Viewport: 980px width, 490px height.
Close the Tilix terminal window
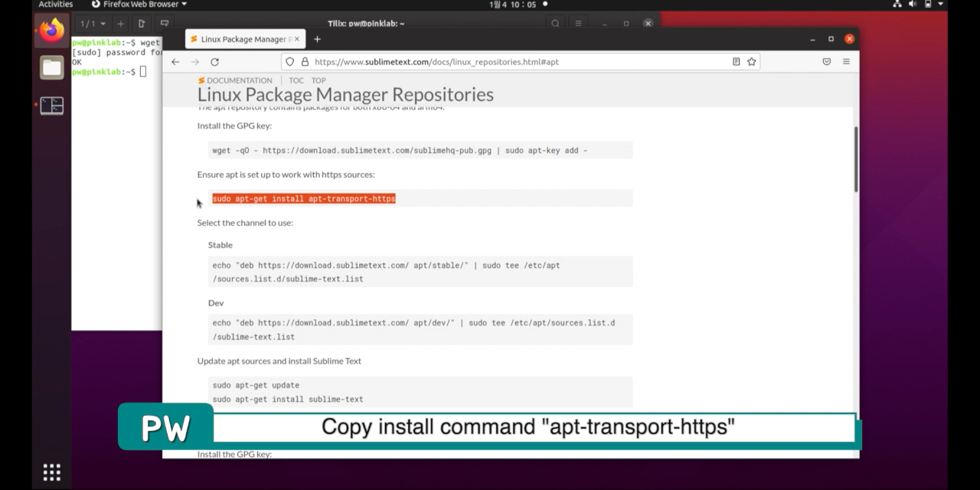pos(648,24)
